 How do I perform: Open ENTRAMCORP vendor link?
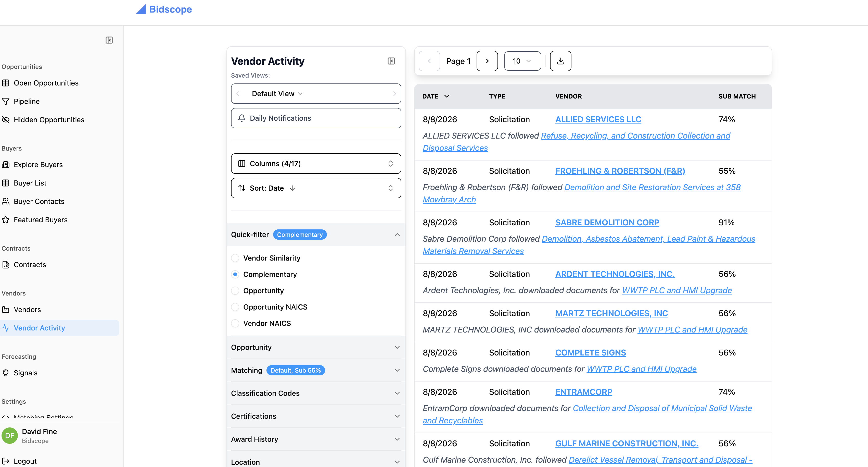(x=584, y=392)
